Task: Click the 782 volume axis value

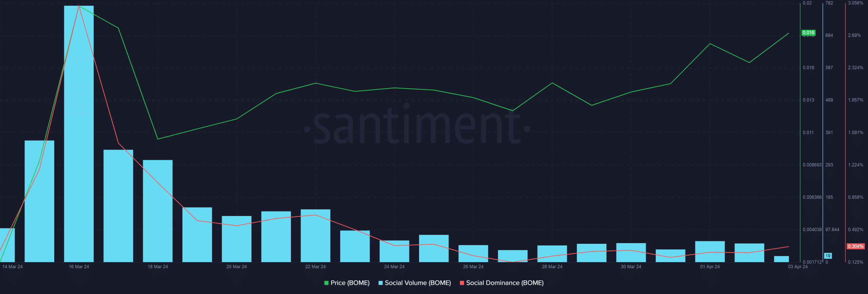Action: (x=829, y=3)
